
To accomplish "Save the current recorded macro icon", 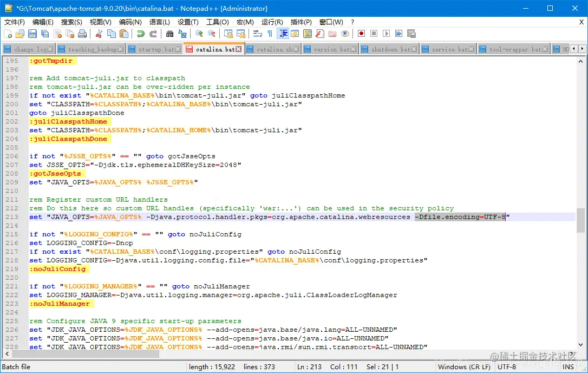I will pos(411,34).
